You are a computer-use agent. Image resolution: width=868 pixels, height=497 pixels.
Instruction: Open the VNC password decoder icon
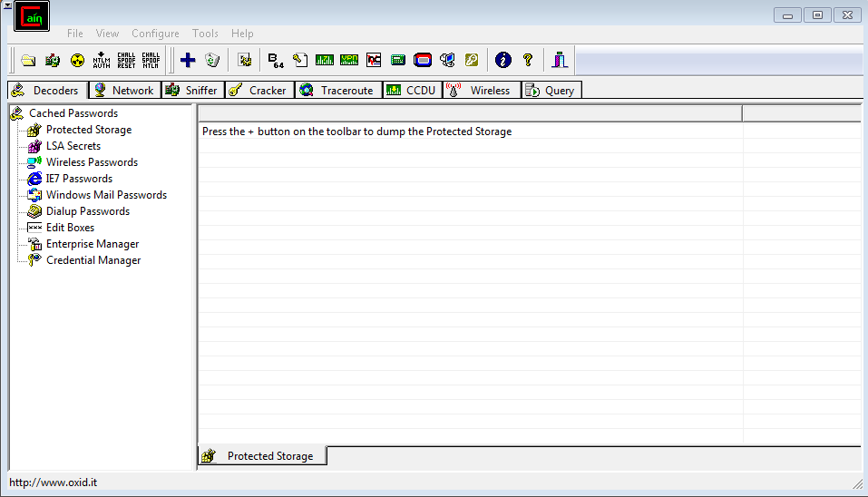374,60
